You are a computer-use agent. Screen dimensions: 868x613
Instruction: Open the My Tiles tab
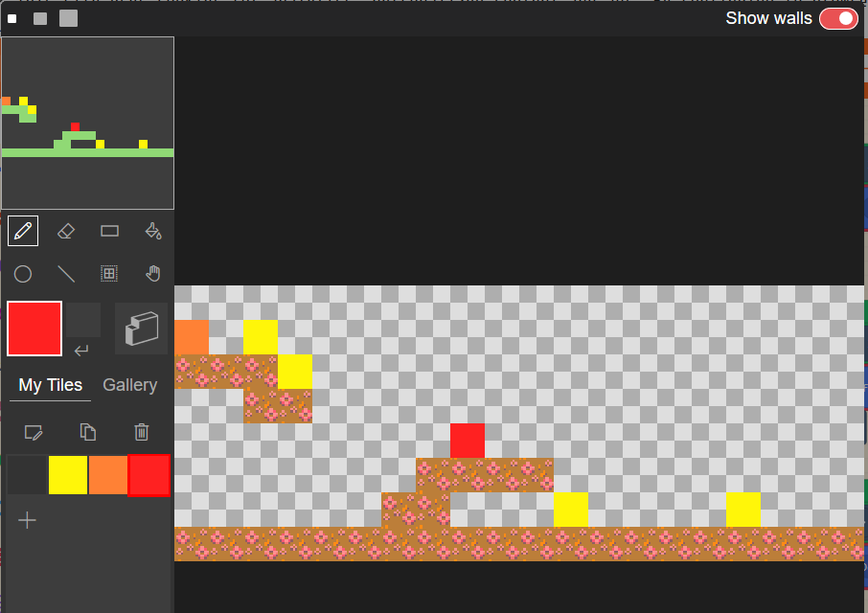[x=49, y=385]
